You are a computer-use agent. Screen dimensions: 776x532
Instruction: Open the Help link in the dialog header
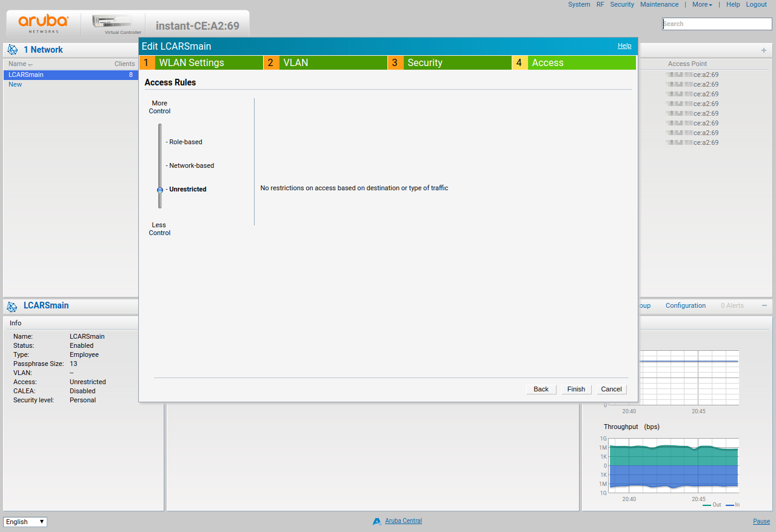coord(624,45)
